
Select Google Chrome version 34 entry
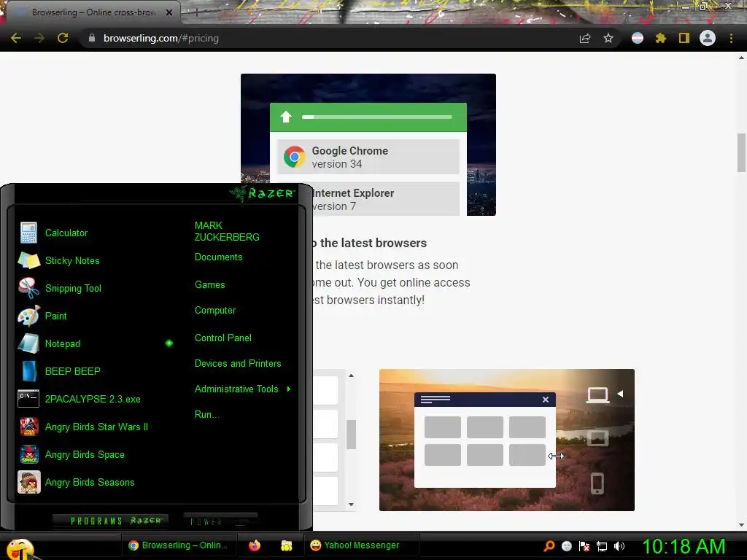coord(368,157)
